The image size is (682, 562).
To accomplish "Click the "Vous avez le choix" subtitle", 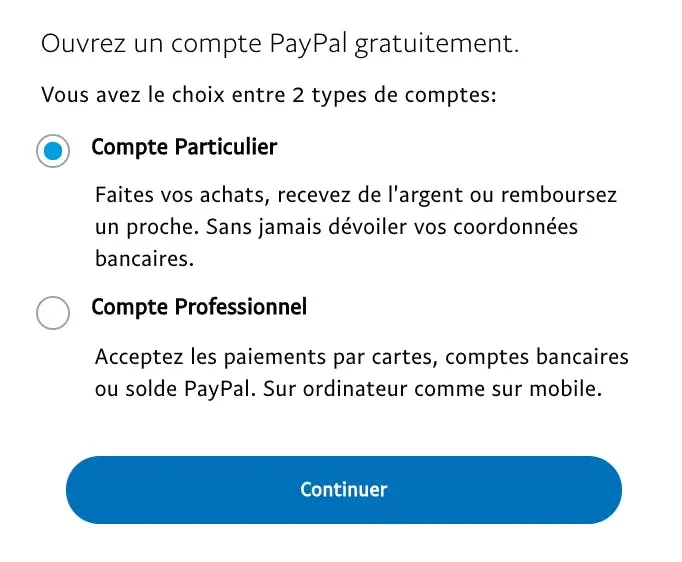I will click(x=269, y=96).
